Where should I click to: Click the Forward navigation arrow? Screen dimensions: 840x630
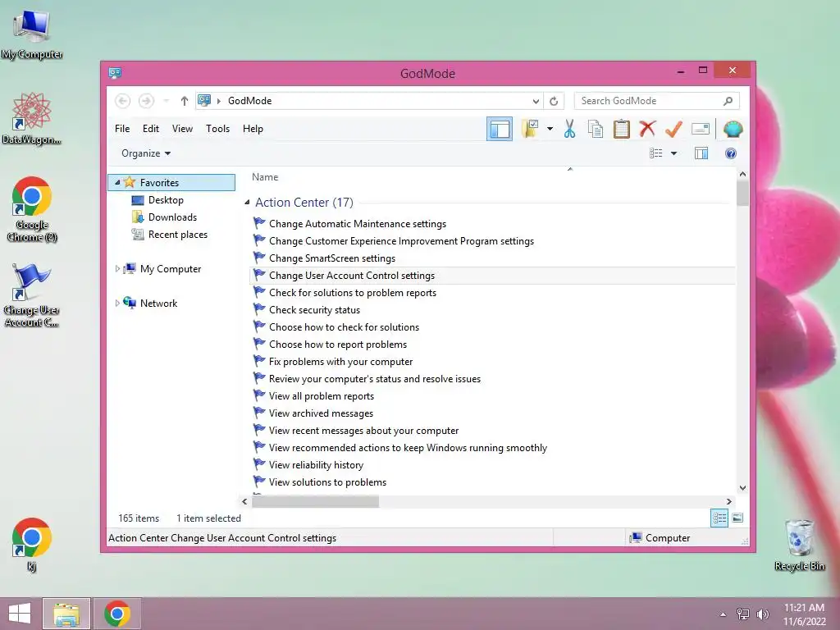(x=146, y=101)
